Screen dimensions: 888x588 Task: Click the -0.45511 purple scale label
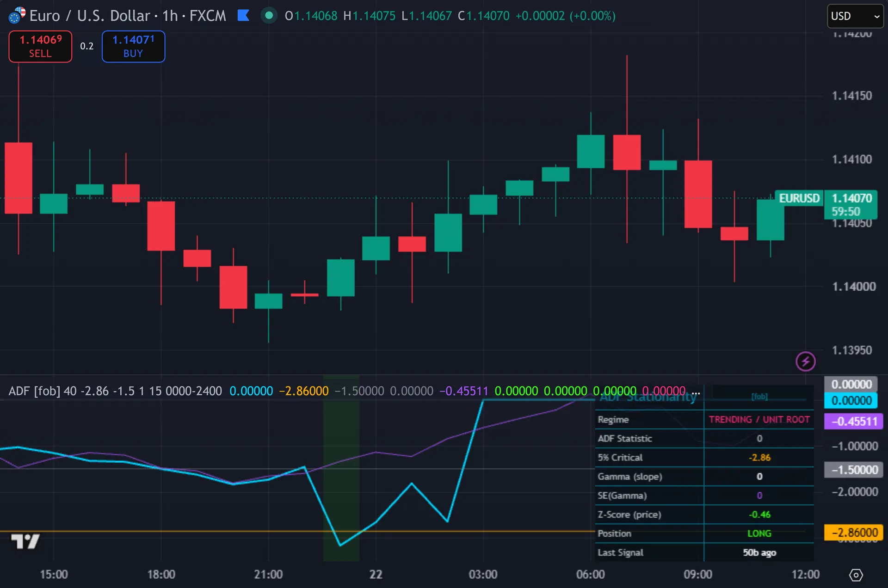[x=854, y=422]
